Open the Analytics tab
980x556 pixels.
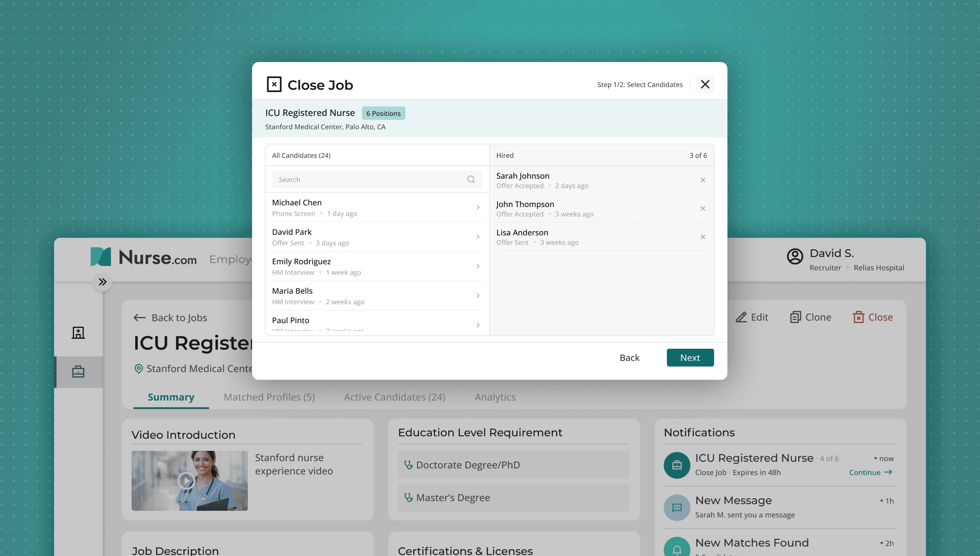pos(495,397)
